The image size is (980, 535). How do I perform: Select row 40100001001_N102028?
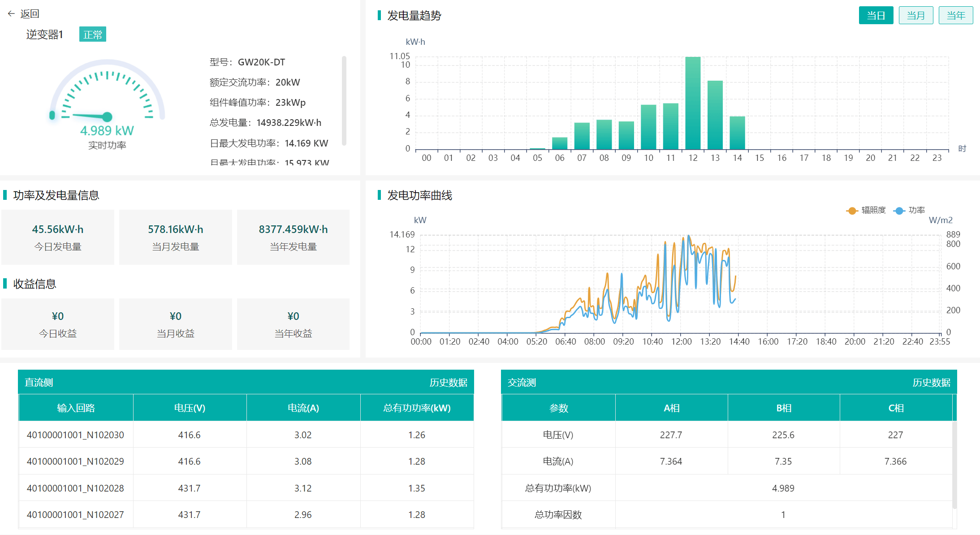click(x=246, y=488)
